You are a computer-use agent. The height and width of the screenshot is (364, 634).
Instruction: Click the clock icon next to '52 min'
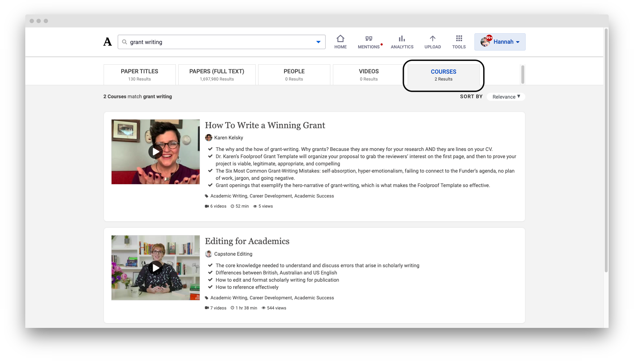point(233,206)
